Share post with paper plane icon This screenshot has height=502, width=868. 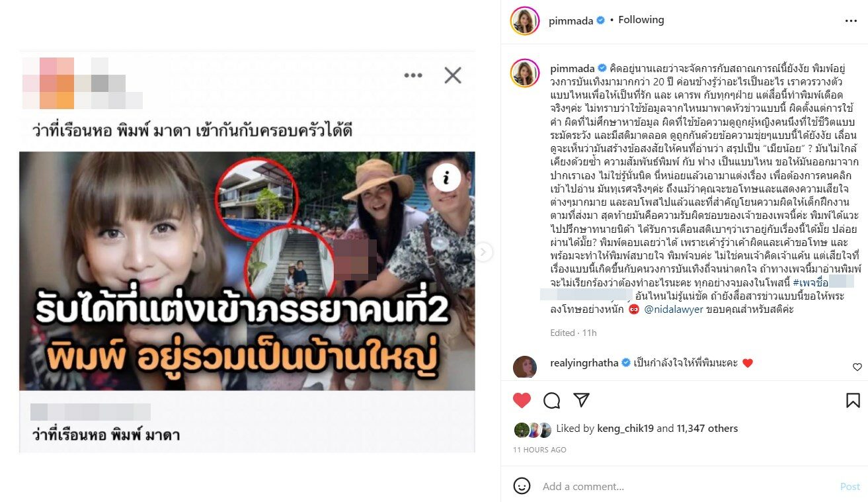coord(581,400)
